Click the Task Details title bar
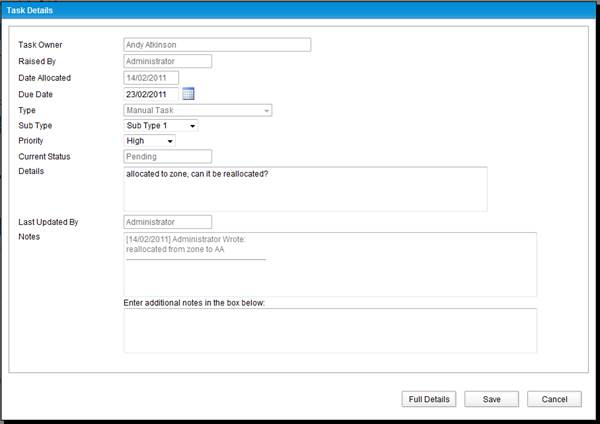 tap(300, 10)
